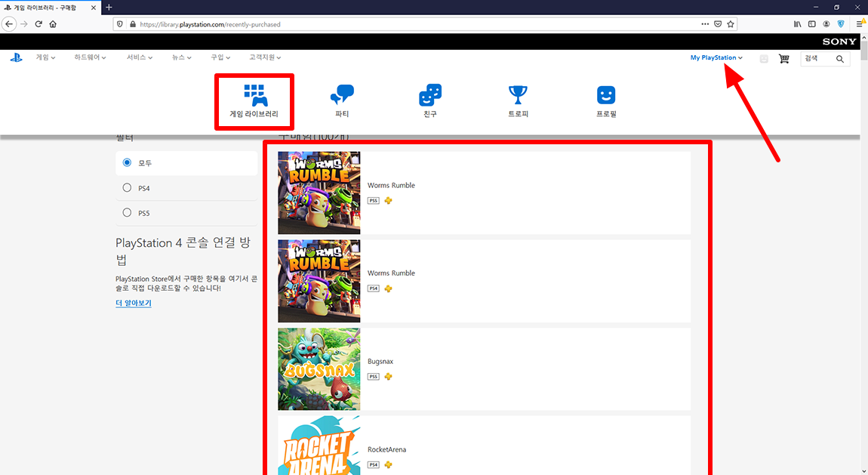Screen dimensions: 868x475
Task: Click tracking protection shield in address bar
Action: tap(119, 24)
